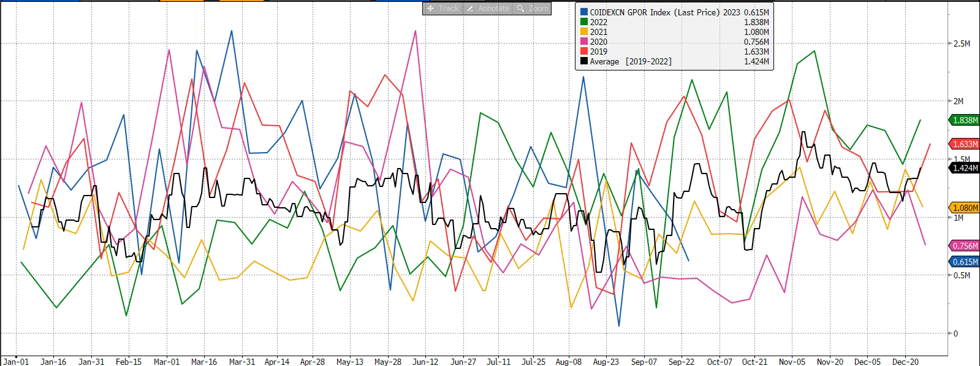980x366 pixels.
Task: Click the black Average legend swatch
Action: click(x=584, y=61)
